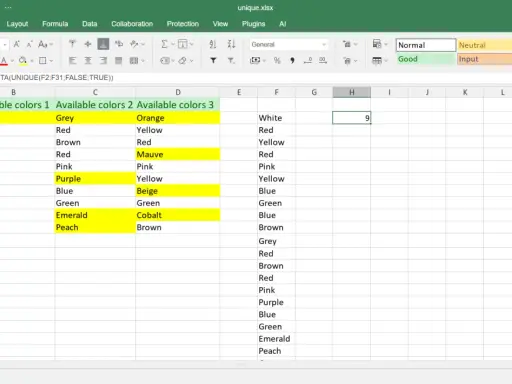This screenshot has height=384, width=512.
Task: Open conditional formatting menu
Action: [380, 44]
